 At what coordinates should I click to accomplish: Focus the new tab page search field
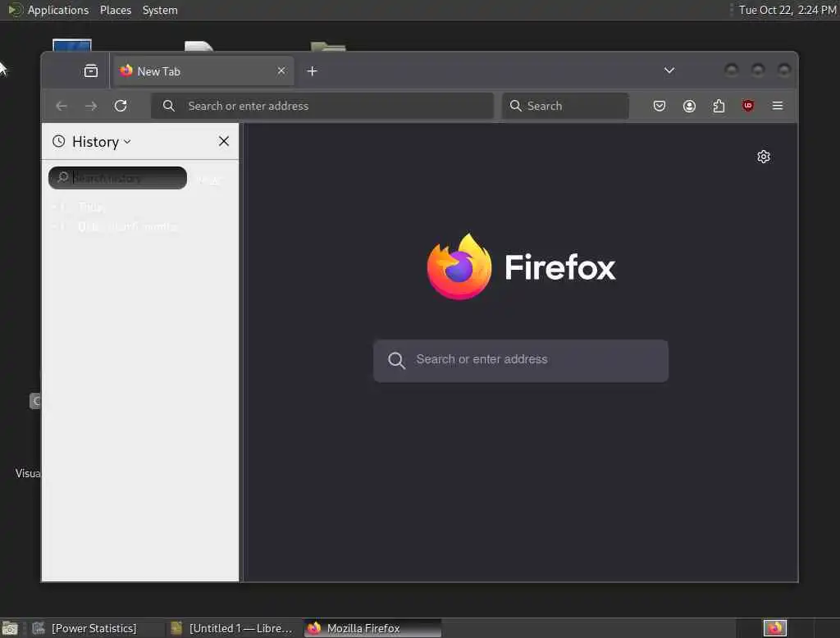[521, 361]
